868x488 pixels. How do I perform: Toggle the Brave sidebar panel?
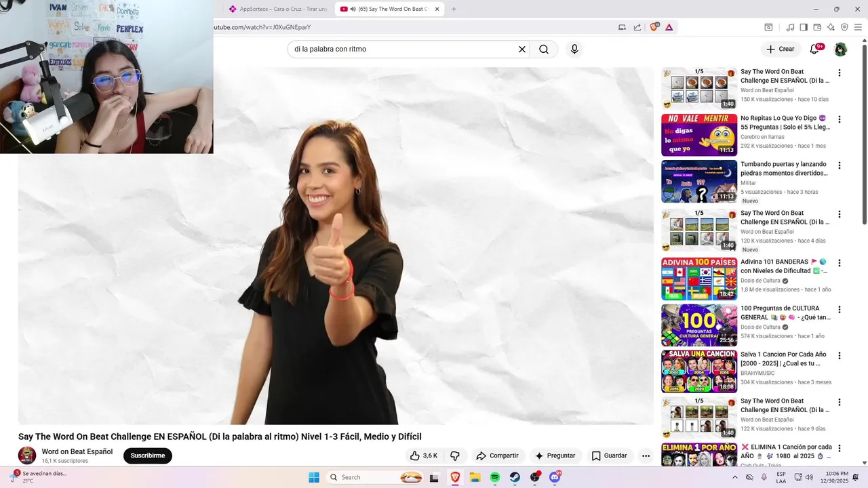804,27
